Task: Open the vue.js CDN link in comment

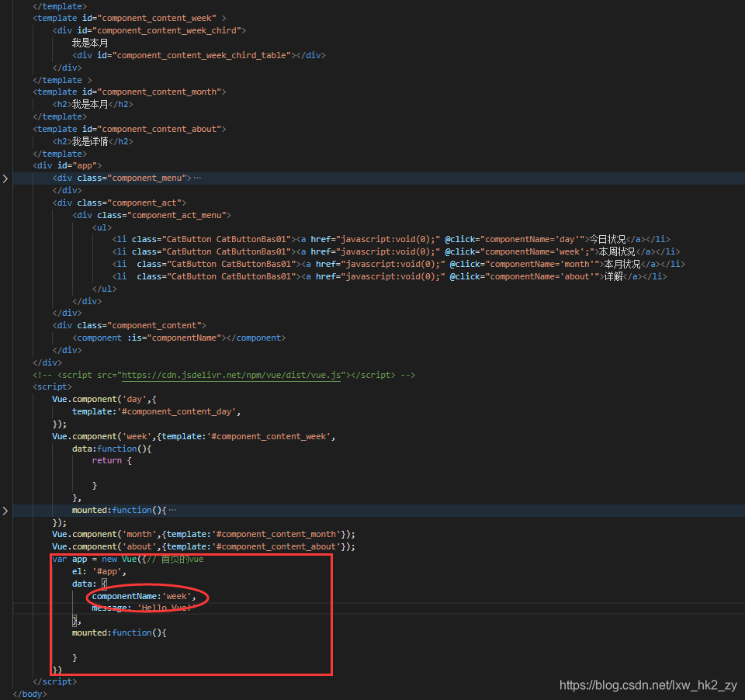Action: (x=231, y=375)
